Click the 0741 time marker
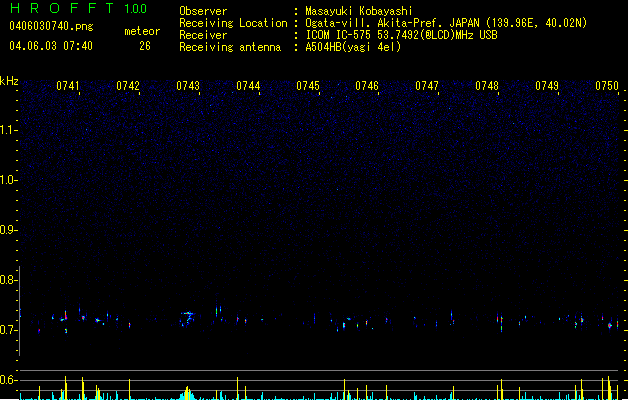Viewport: 629px width, 400px height. (67, 86)
